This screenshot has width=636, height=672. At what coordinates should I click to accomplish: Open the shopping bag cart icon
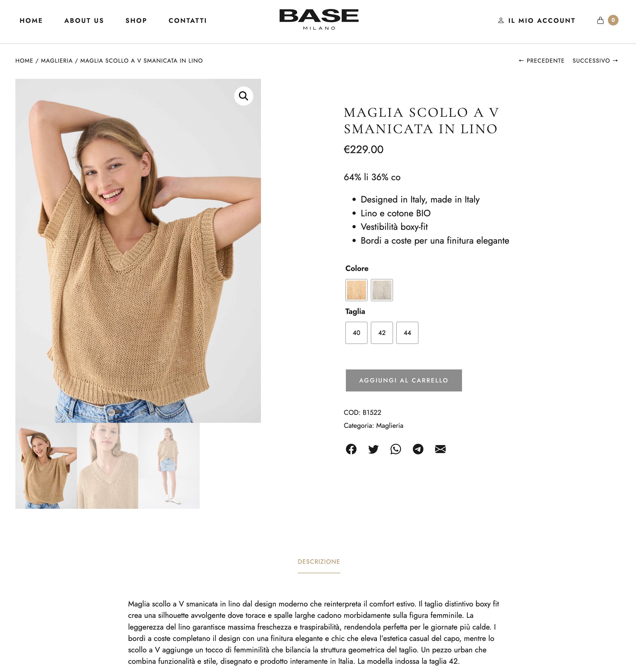point(600,20)
